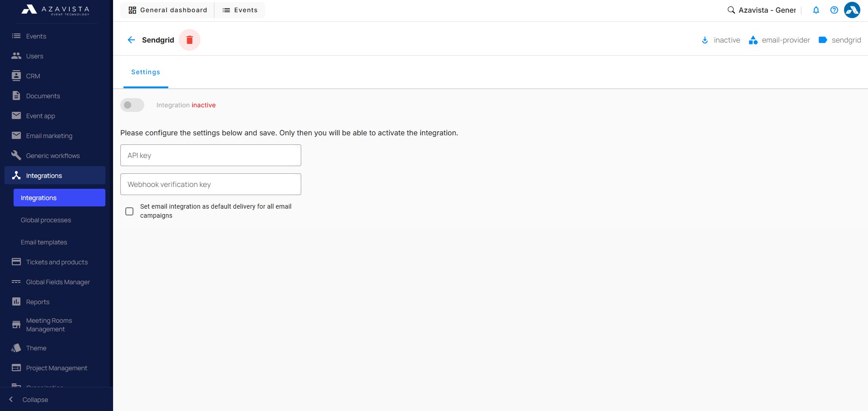Click the Sendgrid page title
Viewport: 868px width, 411px height.
(158, 40)
